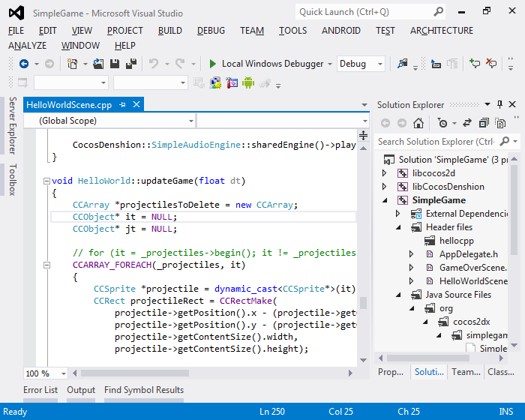The image size is (525, 420).
Task: Click the Solution Explorer Back arrow icon
Action: pos(385,123)
